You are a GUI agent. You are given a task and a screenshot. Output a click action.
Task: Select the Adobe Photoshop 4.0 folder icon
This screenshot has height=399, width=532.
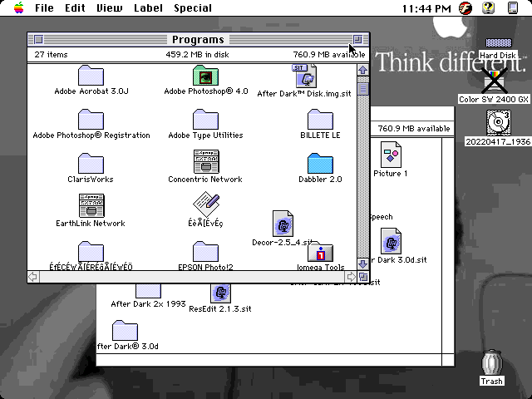[x=205, y=76]
